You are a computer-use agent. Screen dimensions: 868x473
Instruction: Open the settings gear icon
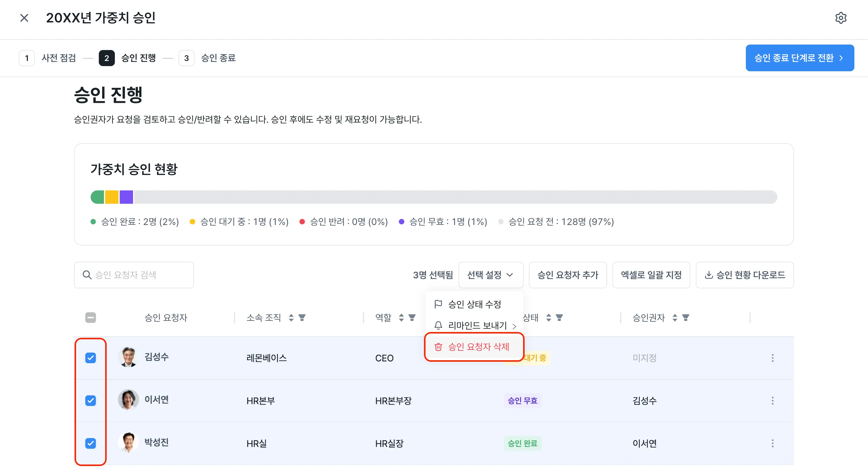[x=841, y=18]
